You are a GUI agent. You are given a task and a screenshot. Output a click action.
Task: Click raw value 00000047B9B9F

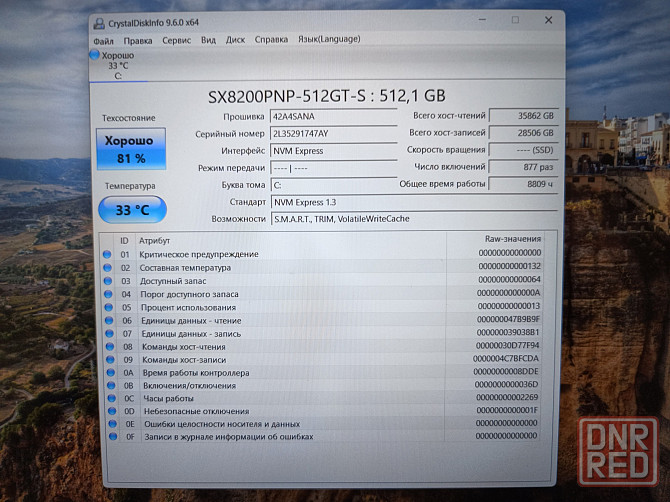pyautogui.click(x=508, y=319)
